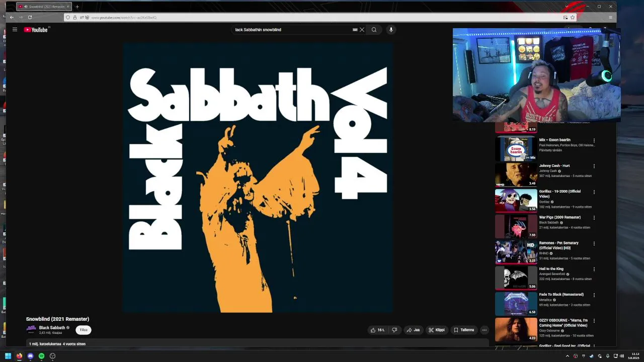Open options menu for Hail to the King
This screenshot has height=362, width=644.
[x=594, y=269]
